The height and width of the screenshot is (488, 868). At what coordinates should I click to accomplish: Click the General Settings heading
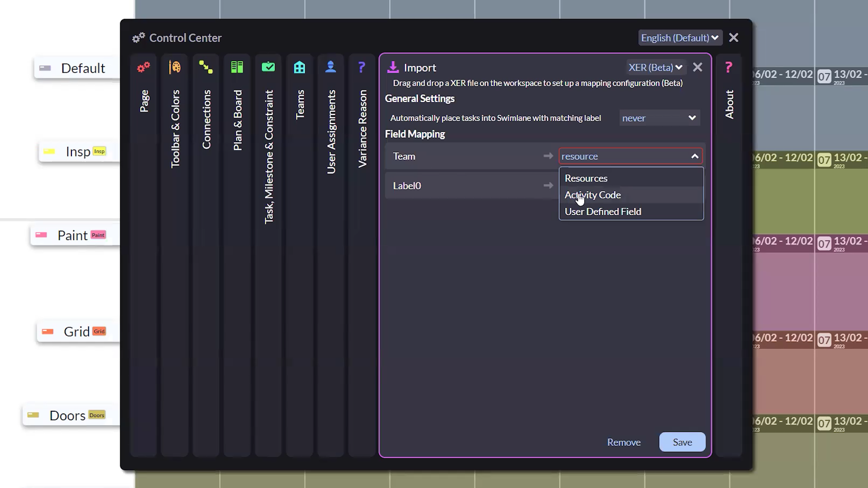(x=420, y=99)
